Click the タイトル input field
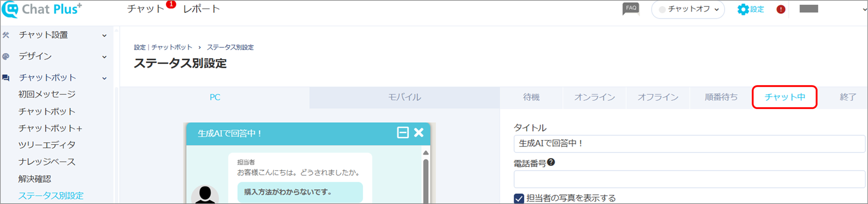Viewport: 868px width, 204px height. coord(690,144)
